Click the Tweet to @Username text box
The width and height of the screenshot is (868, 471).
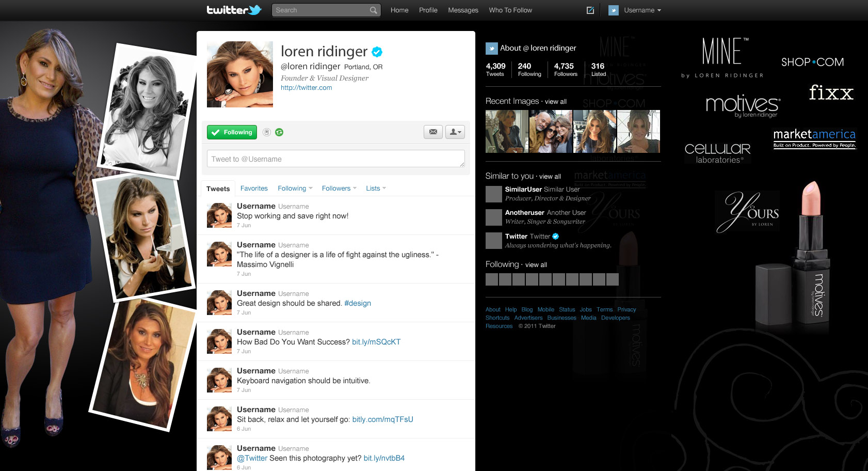(x=336, y=159)
